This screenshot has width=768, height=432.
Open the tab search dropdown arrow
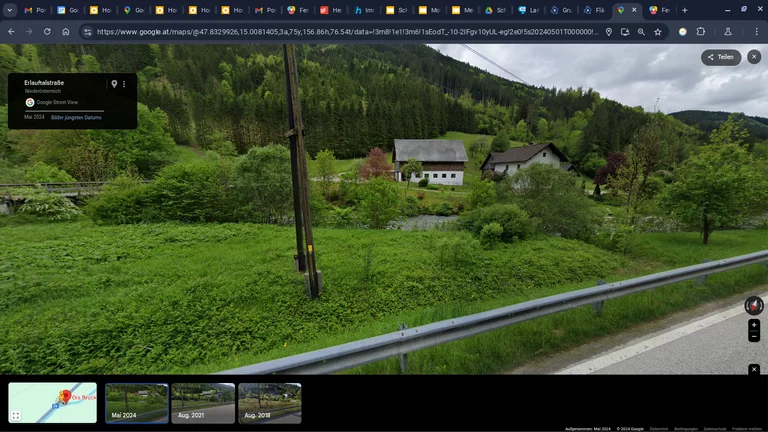(10, 10)
